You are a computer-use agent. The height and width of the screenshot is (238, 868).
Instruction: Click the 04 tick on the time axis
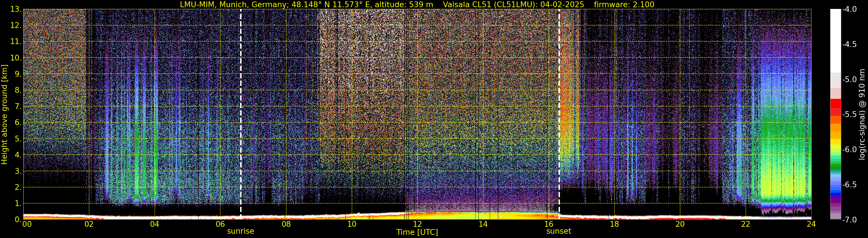[x=155, y=224]
